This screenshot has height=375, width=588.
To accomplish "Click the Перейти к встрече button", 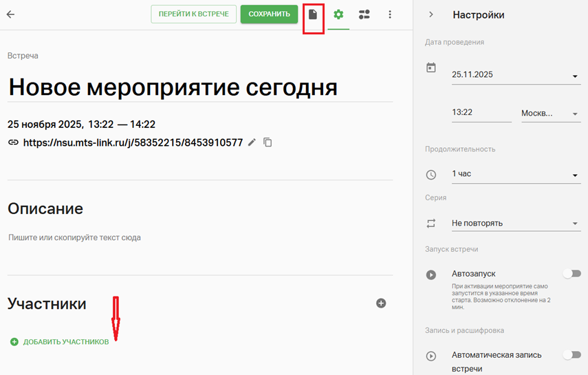I will click(193, 14).
